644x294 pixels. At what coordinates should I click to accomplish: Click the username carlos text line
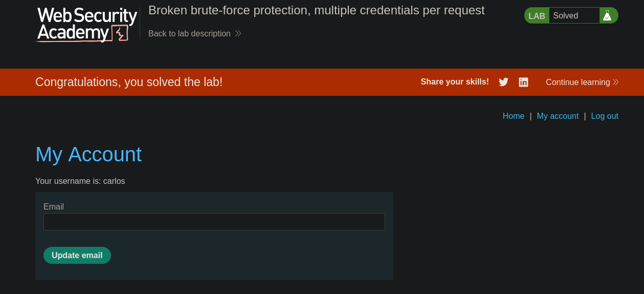pos(80,181)
